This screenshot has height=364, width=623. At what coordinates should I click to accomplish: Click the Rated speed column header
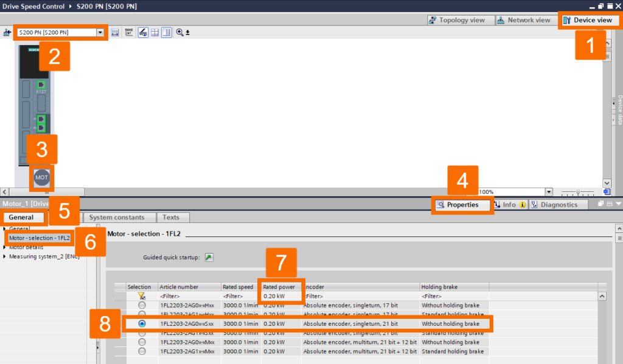point(241,287)
